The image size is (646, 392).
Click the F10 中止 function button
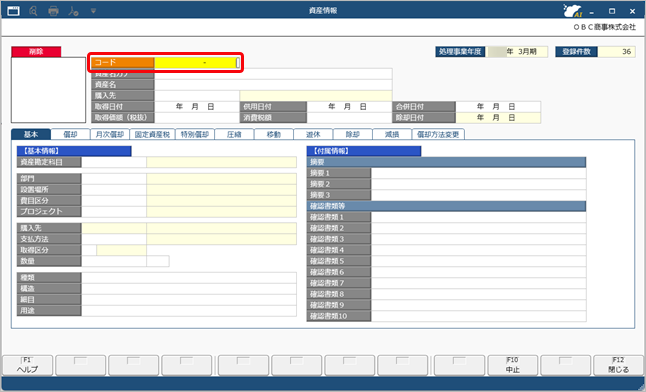513,365
